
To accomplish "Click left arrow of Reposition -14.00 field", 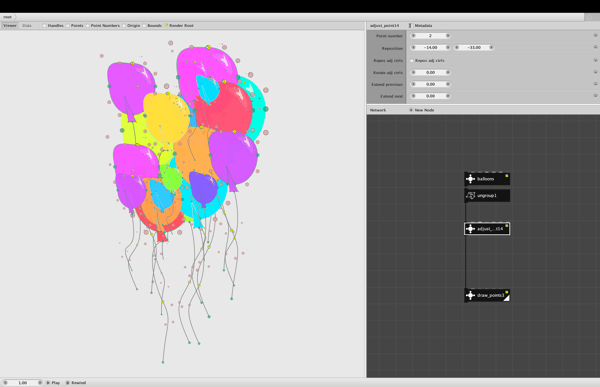I will click(x=413, y=47).
